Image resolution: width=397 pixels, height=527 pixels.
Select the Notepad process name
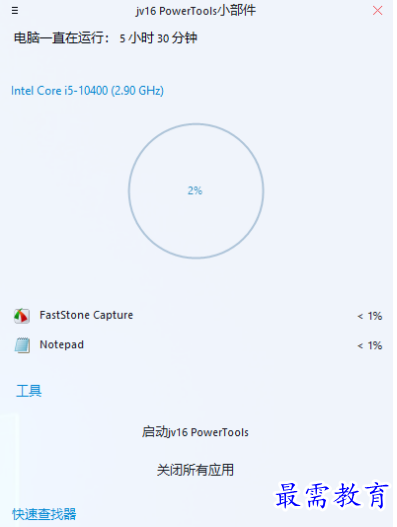pyautogui.click(x=62, y=345)
